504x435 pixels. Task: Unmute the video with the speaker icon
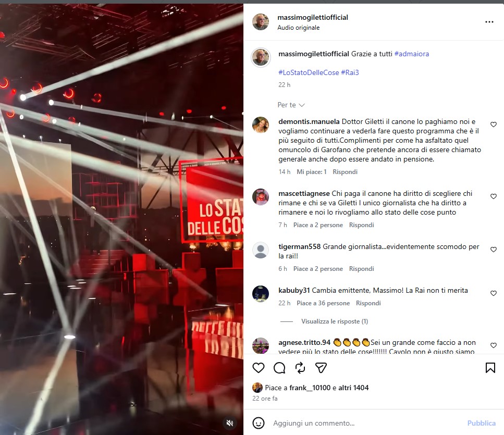230,423
